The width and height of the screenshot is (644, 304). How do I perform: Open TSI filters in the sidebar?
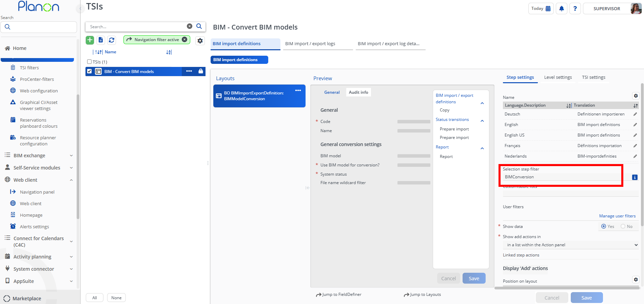point(29,68)
